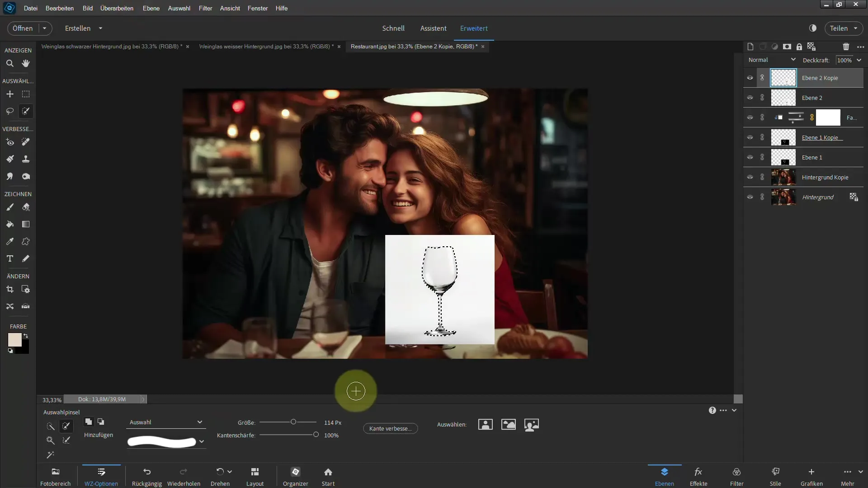Swap foreground and background colors
The image size is (868, 488).
26,336
